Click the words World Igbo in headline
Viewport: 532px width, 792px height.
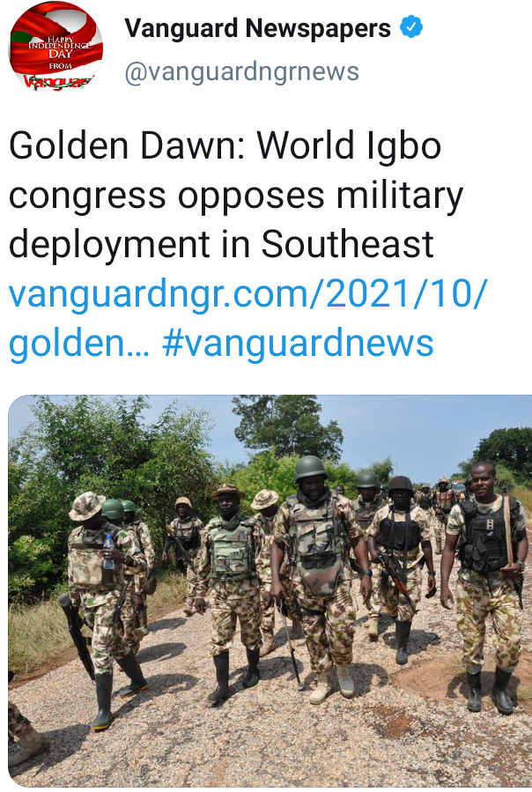click(x=349, y=146)
